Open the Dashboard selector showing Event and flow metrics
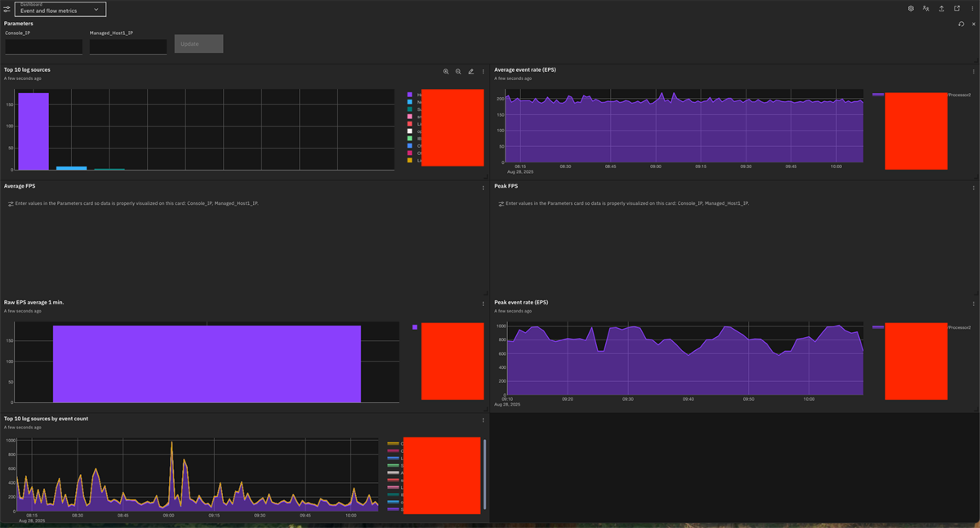Image resolution: width=980 pixels, height=528 pixels. pos(60,10)
